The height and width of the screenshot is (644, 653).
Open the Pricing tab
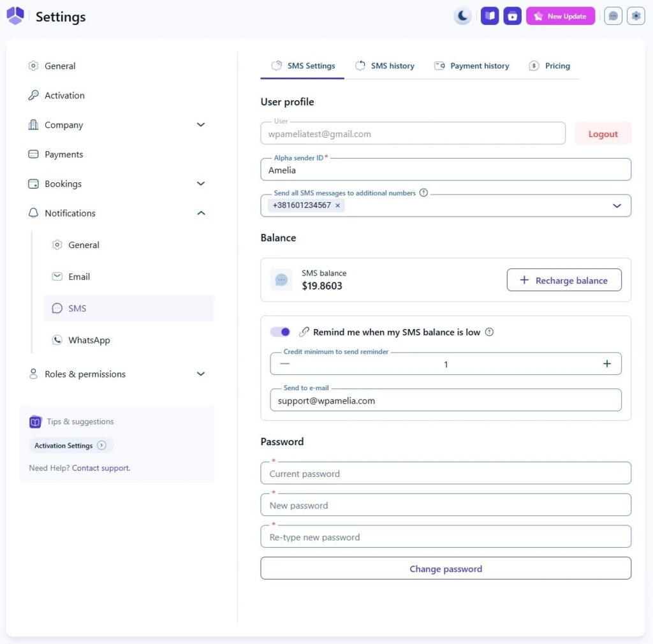(550, 66)
